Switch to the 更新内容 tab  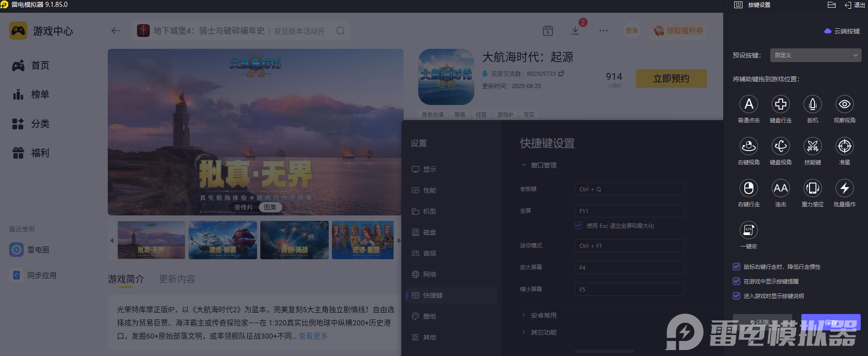177,279
